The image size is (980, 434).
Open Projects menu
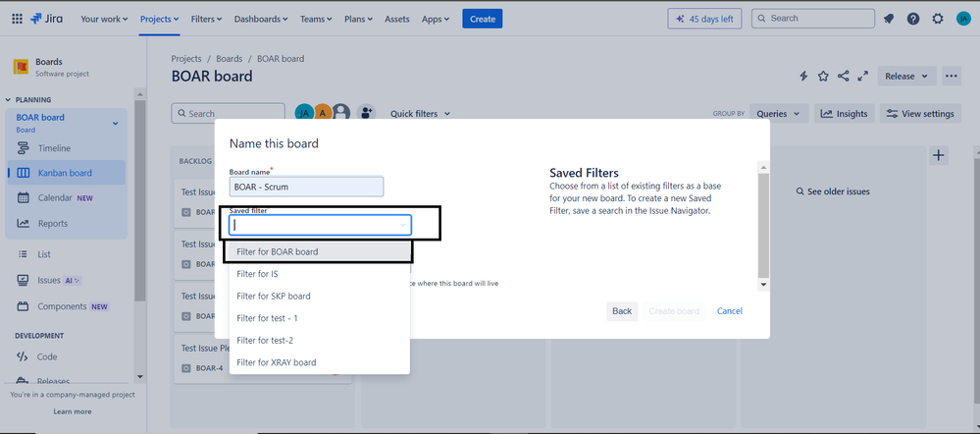[x=159, y=19]
